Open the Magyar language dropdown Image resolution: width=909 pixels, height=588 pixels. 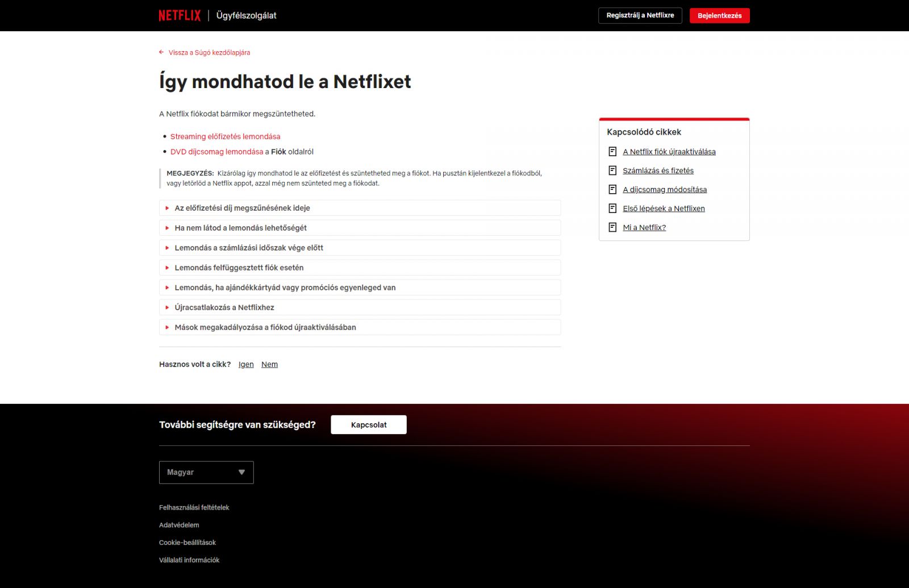coord(206,472)
